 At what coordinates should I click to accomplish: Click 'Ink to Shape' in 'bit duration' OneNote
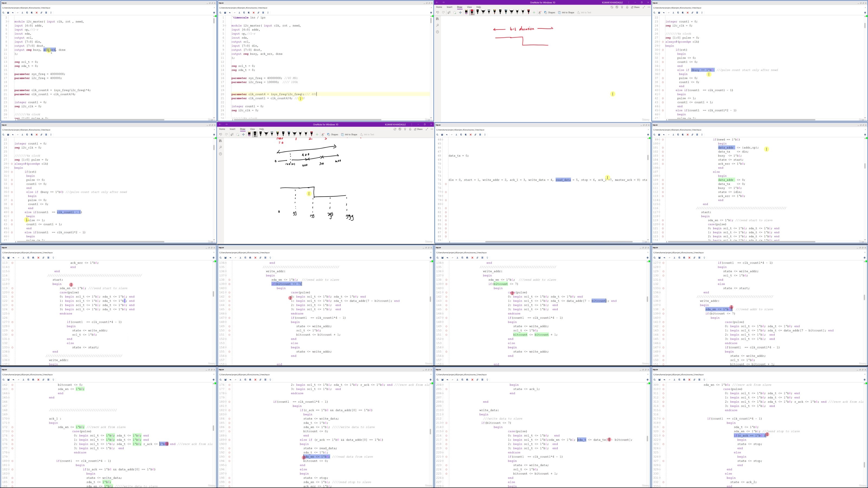(x=566, y=12)
